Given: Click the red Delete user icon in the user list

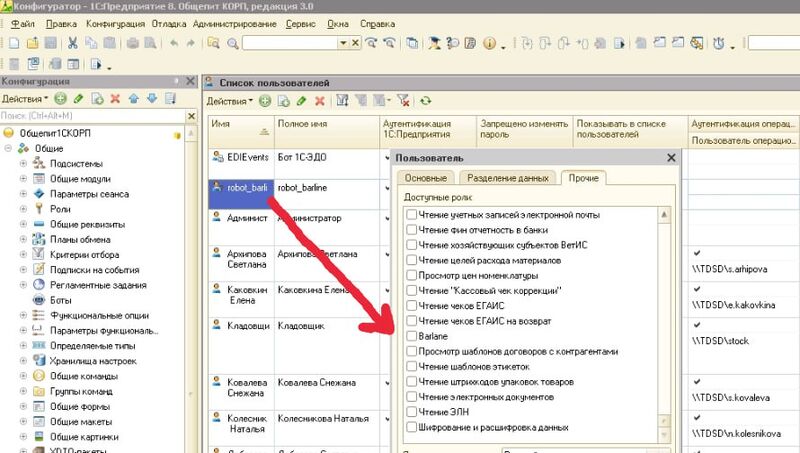Looking at the screenshot, I should [x=320, y=101].
